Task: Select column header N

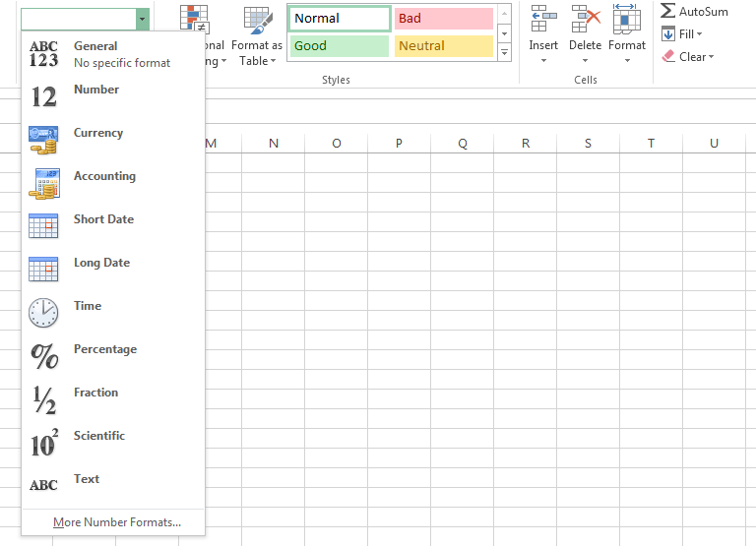Action: click(274, 143)
